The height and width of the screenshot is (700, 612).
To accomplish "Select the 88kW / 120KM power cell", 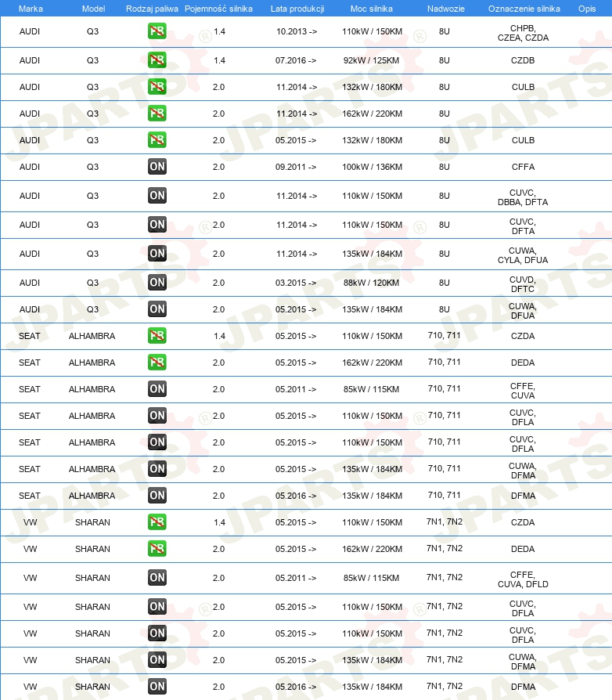I will (371, 283).
